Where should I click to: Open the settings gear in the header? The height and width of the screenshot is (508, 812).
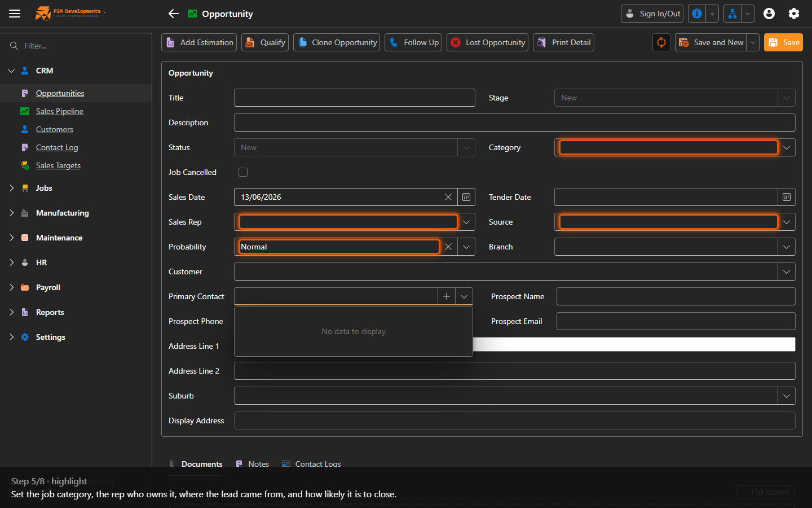click(794, 14)
